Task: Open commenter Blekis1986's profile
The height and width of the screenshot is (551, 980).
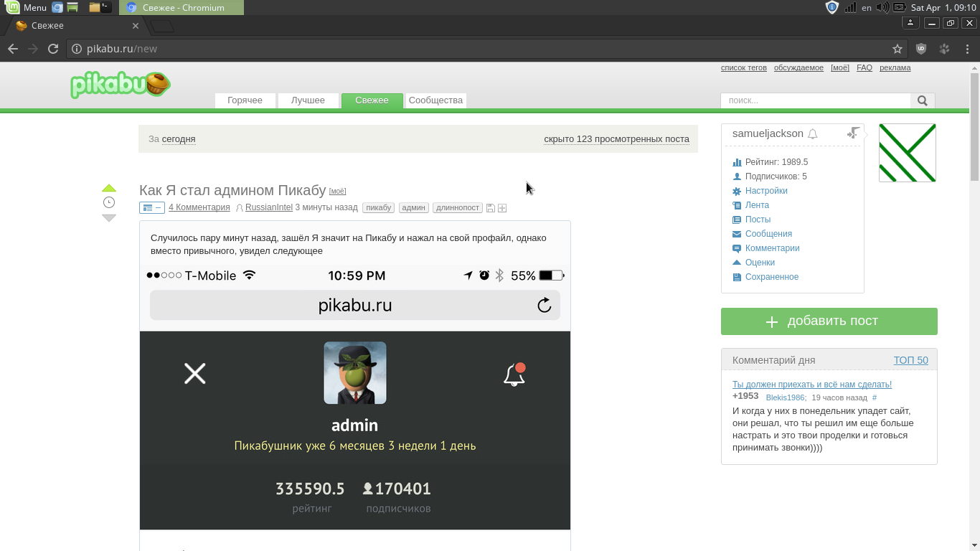Action: 786,397
